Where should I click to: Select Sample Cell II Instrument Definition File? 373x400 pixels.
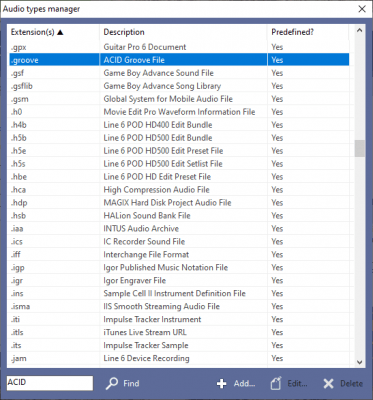[174, 294]
